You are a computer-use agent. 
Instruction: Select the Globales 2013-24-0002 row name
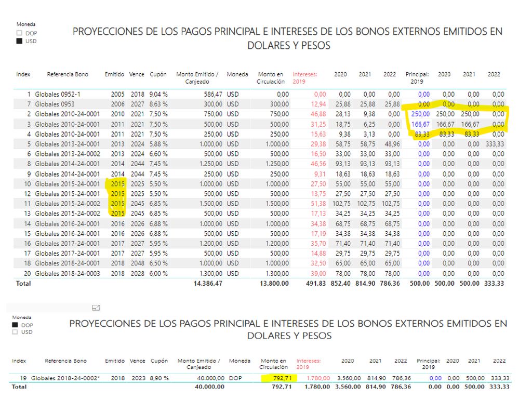[68, 154]
